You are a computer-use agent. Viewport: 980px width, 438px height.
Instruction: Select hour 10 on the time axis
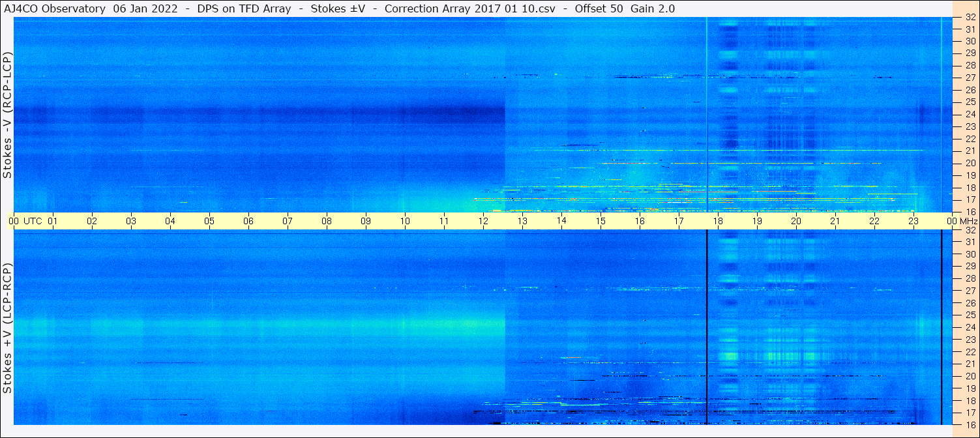pos(405,221)
